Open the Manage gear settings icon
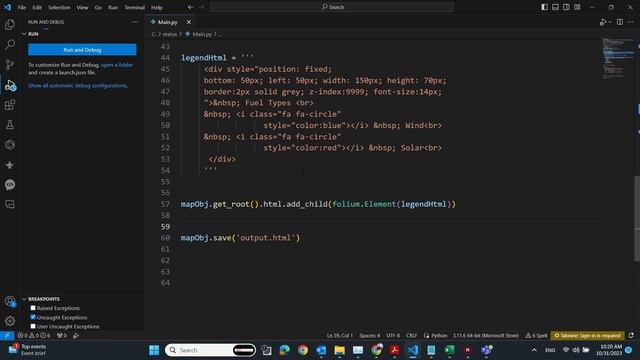 pos(10,321)
